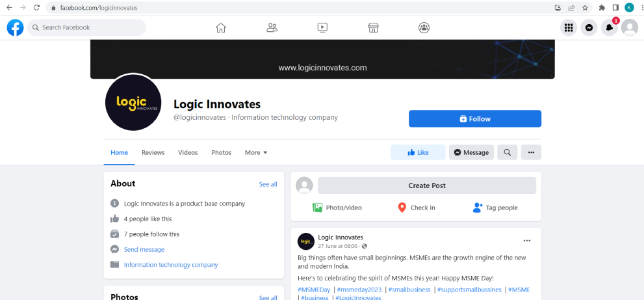Click Logic Innovates name on the post
The width and height of the screenshot is (644, 300).
click(x=341, y=238)
